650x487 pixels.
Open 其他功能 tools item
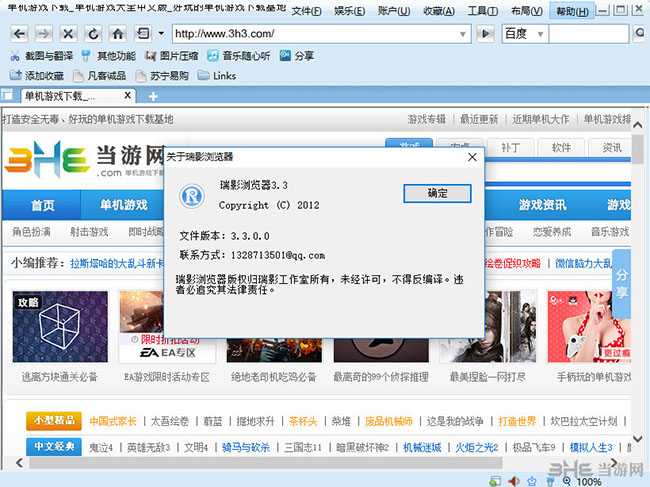tap(109, 56)
